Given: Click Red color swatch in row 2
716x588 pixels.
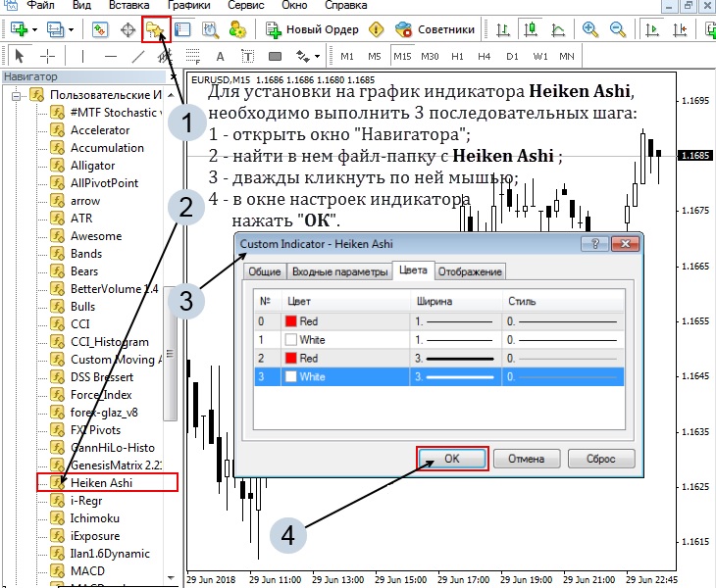Looking at the screenshot, I should click(291, 358).
